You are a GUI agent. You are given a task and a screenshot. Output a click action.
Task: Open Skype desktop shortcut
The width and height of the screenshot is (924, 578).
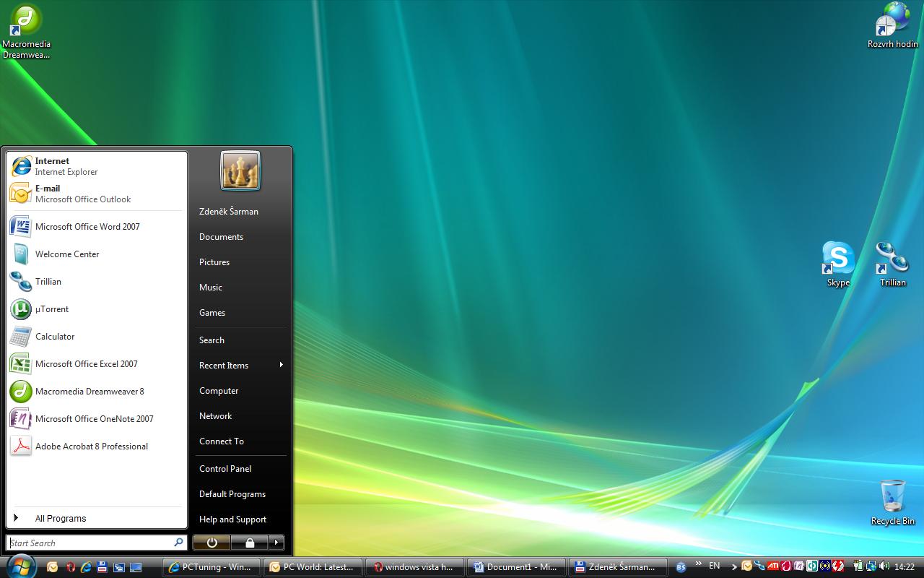tap(838, 264)
